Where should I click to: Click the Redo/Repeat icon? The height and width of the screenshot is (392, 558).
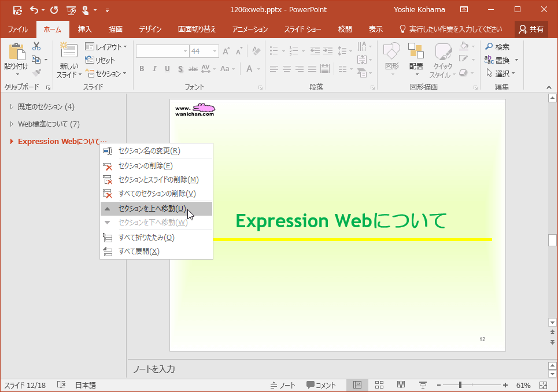(x=54, y=10)
